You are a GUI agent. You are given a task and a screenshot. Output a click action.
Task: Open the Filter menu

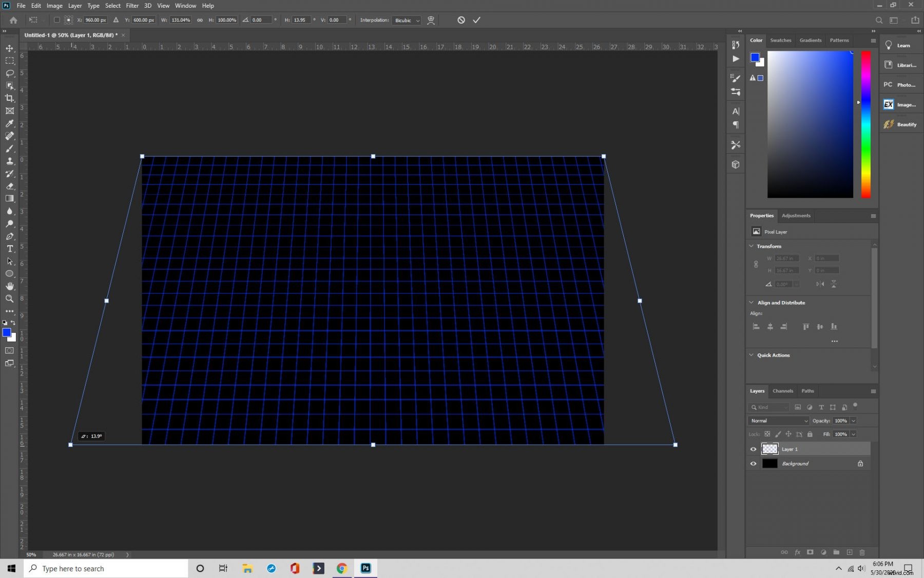(x=132, y=6)
